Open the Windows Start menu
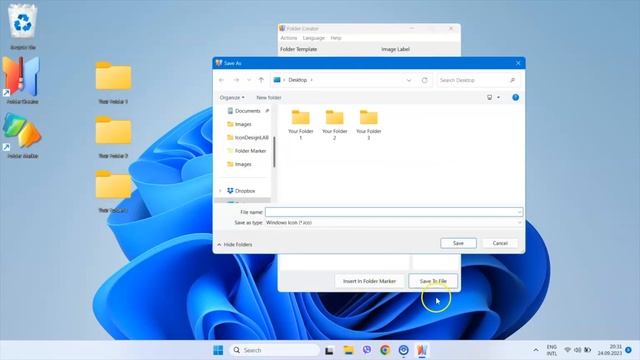 click(x=218, y=350)
